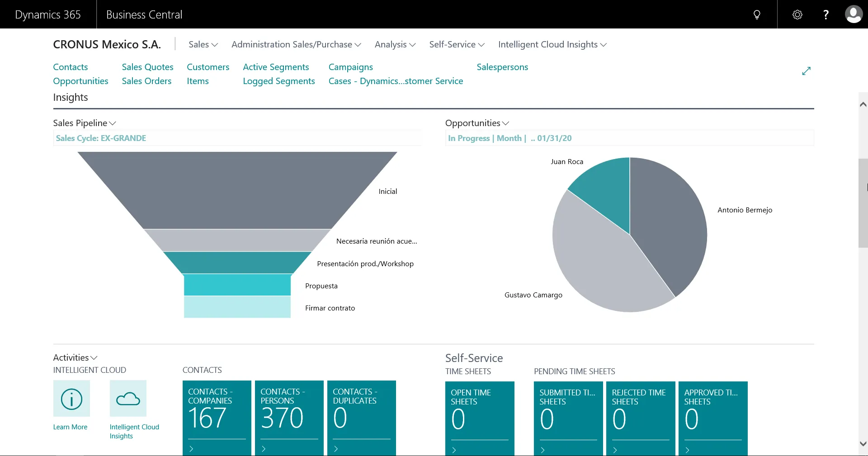Click the Learn More link
868x456 pixels.
70,427
